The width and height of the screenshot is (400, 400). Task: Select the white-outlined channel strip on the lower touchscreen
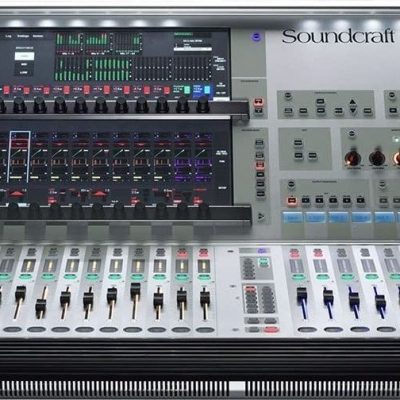point(20,156)
